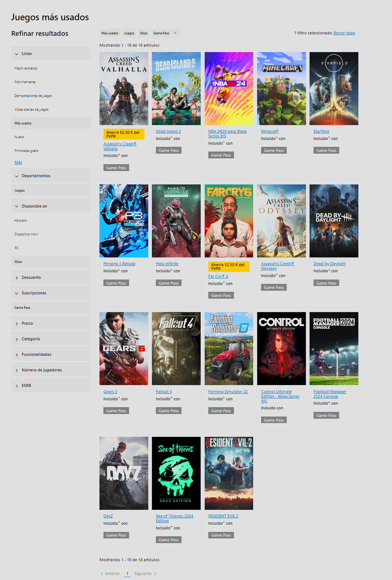Collapse the Suscripciones filter section
This screenshot has width=392, height=580.
tap(51, 293)
